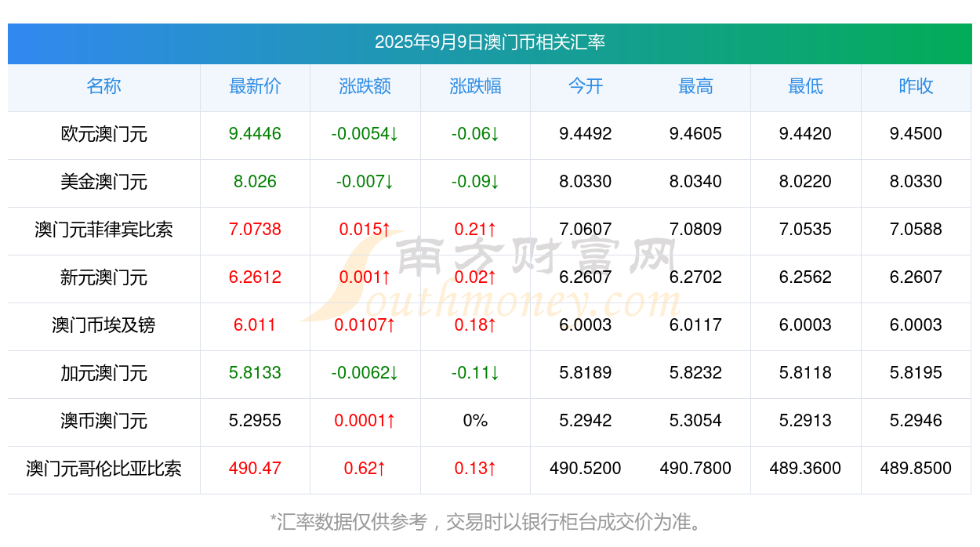Click change percent 0.21↑
This screenshot has height=547, width=980.
pyautogui.click(x=475, y=230)
